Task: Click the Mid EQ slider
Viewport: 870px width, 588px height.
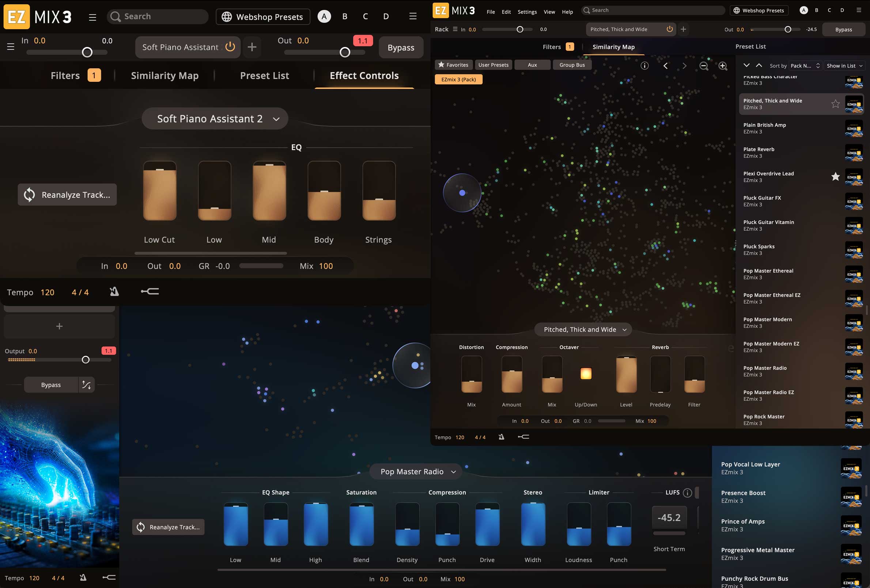Action: [269, 191]
